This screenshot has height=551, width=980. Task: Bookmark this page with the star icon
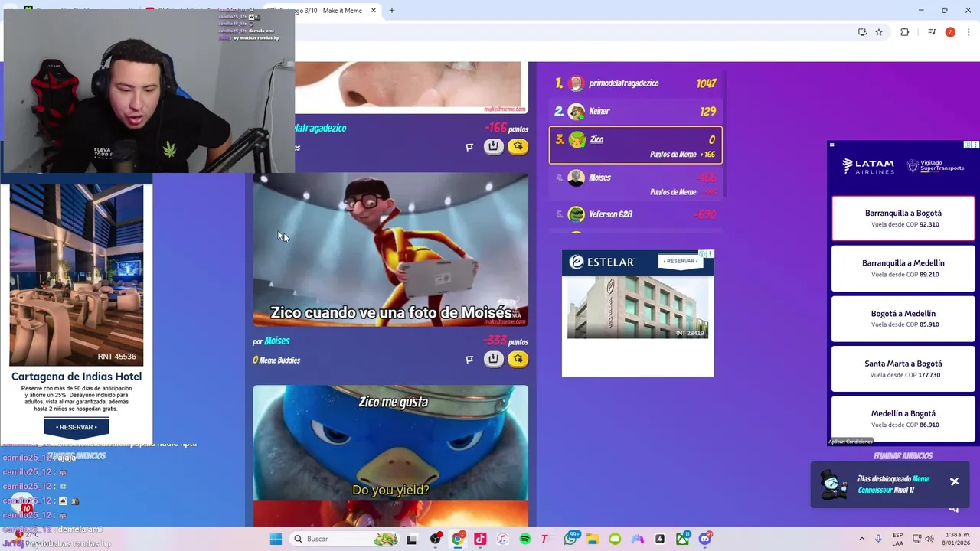coord(879,32)
